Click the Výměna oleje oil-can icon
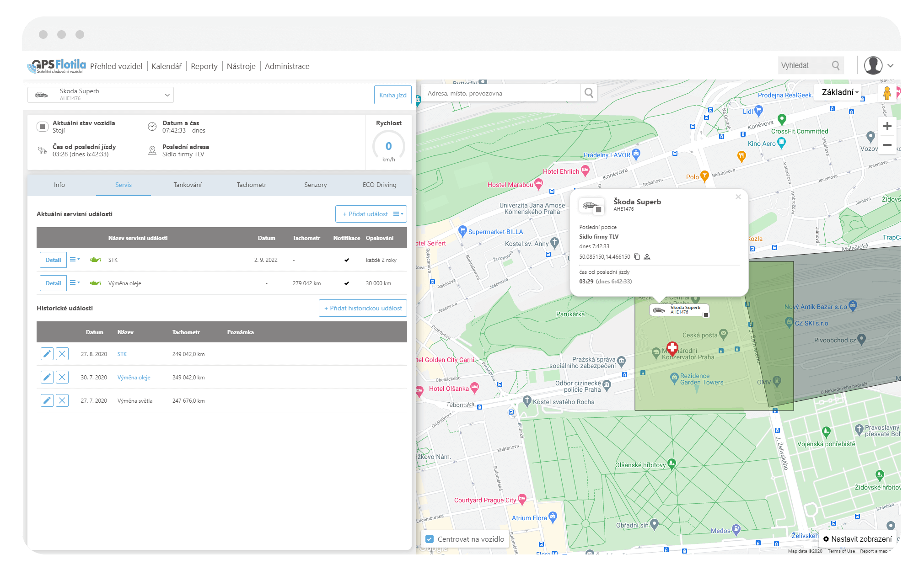 point(96,283)
